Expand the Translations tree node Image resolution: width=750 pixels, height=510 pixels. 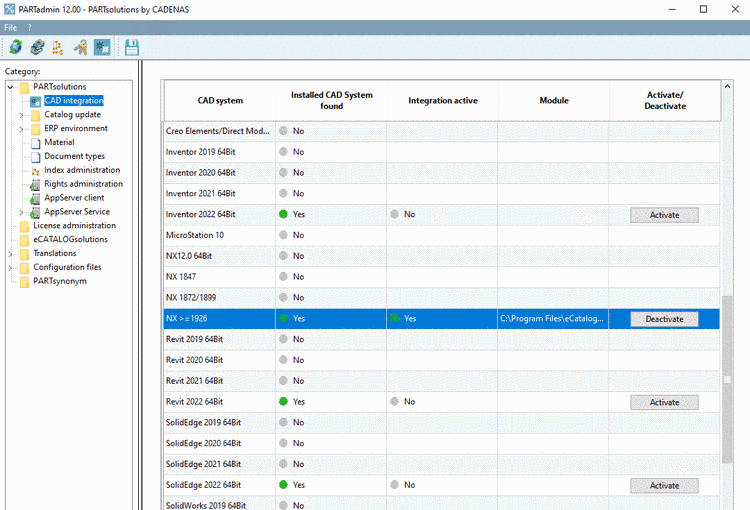click(x=10, y=254)
